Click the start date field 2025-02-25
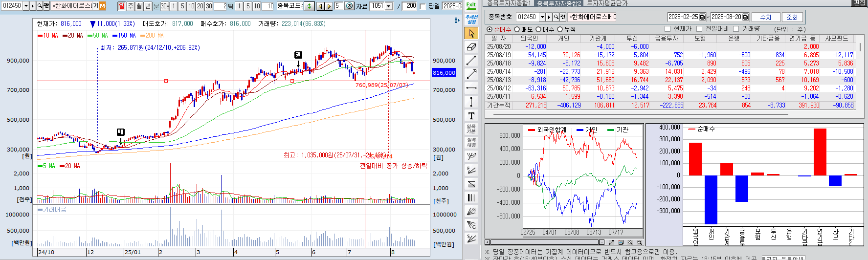 pos(684,17)
